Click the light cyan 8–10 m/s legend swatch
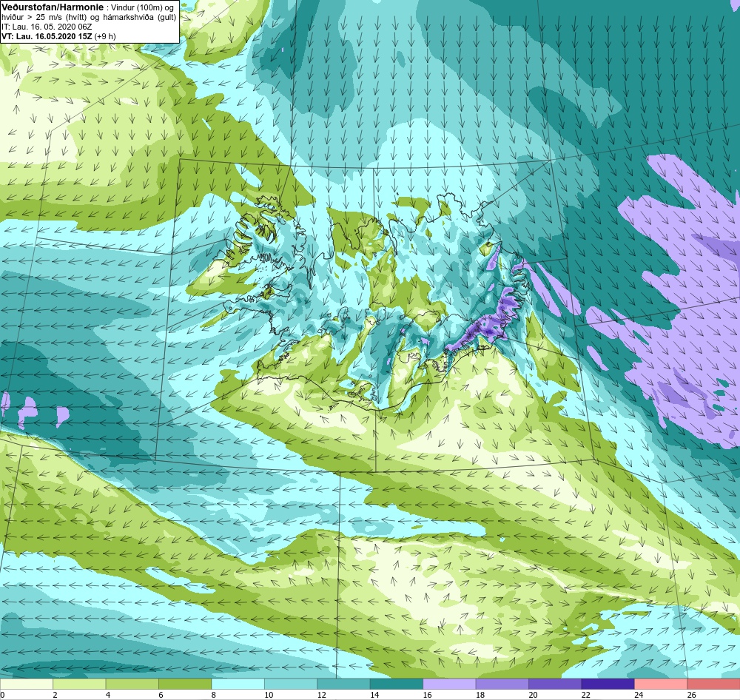The height and width of the screenshot is (700, 740). point(238,684)
